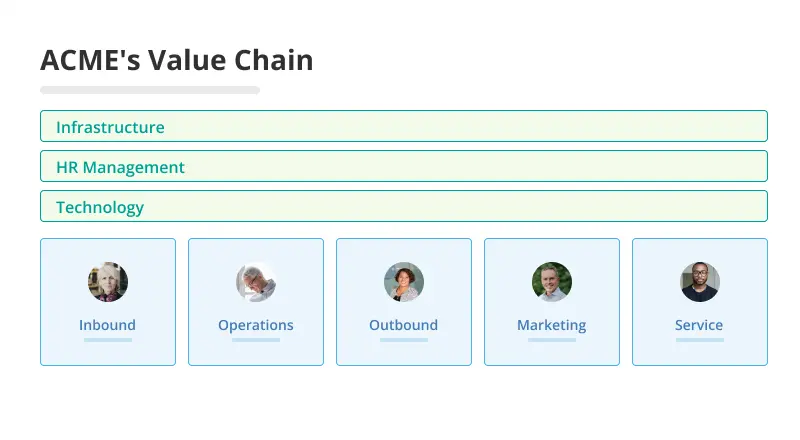
Task: Click the Service avatar photo
Action: 699,282
